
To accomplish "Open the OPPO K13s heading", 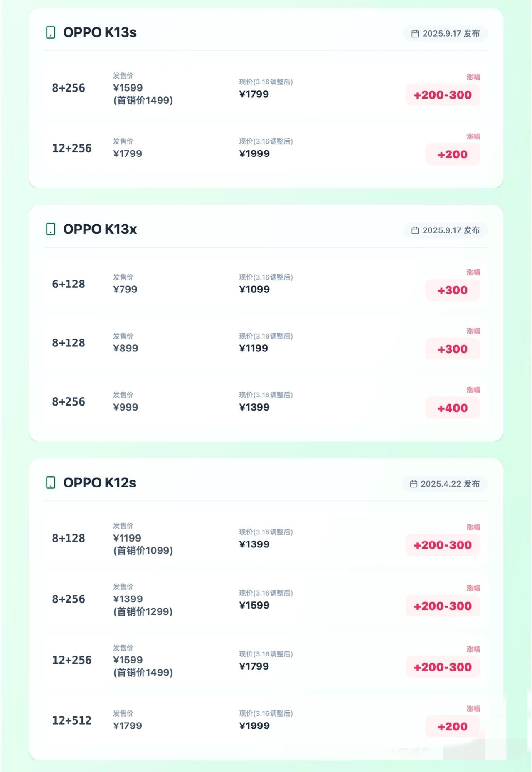I will tap(100, 32).
